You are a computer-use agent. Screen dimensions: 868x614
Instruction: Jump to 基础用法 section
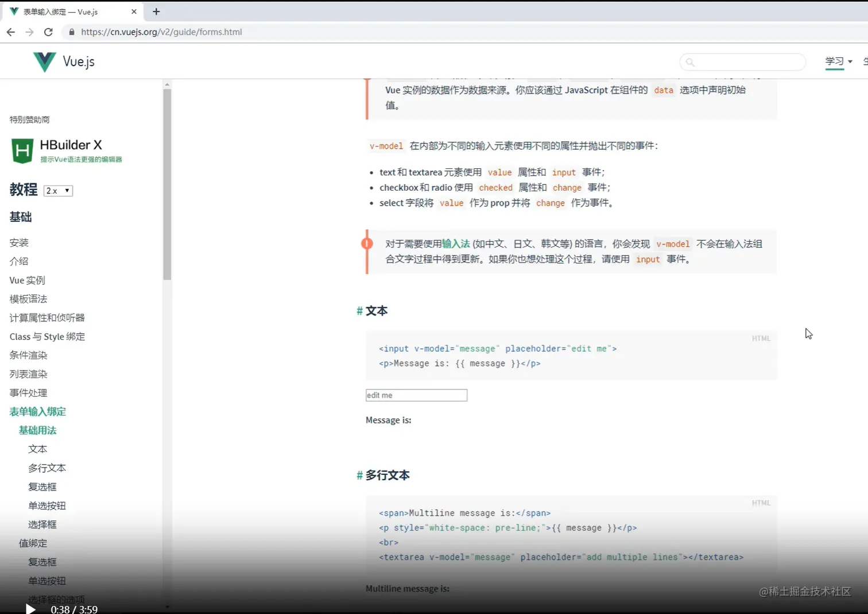tap(38, 430)
